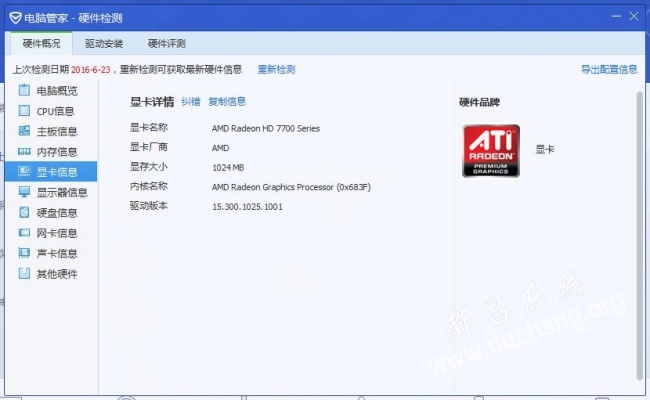Screen dimensions: 650x400
Task: Click the 显卡厂商 field label
Action: pyautogui.click(x=149, y=147)
